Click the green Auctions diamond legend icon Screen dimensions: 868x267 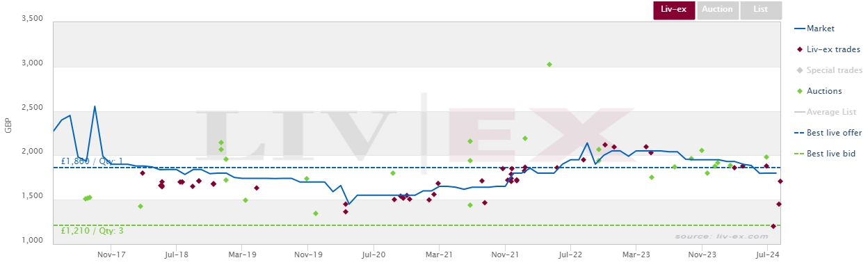click(x=799, y=91)
